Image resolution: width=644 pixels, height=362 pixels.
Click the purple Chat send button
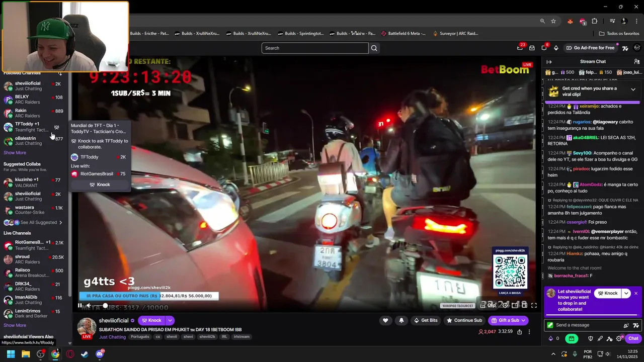click(632, 338)
